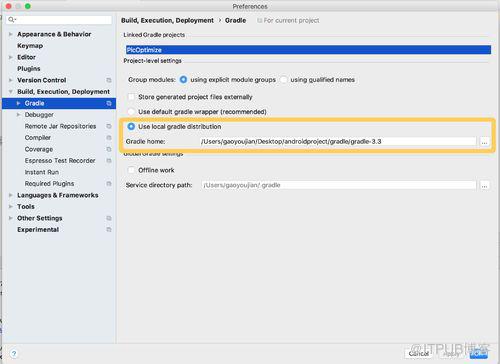Click project-scope icon beside Other Settings

(x=109, y=218)
